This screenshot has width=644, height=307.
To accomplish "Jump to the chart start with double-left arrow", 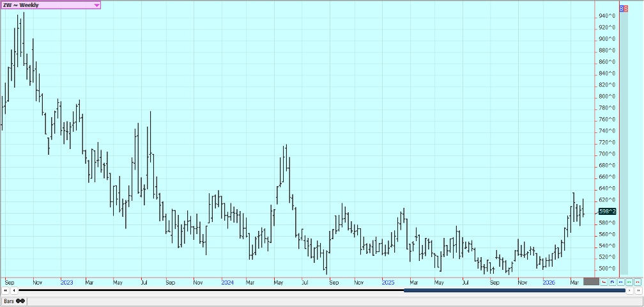I will (5, 290).
